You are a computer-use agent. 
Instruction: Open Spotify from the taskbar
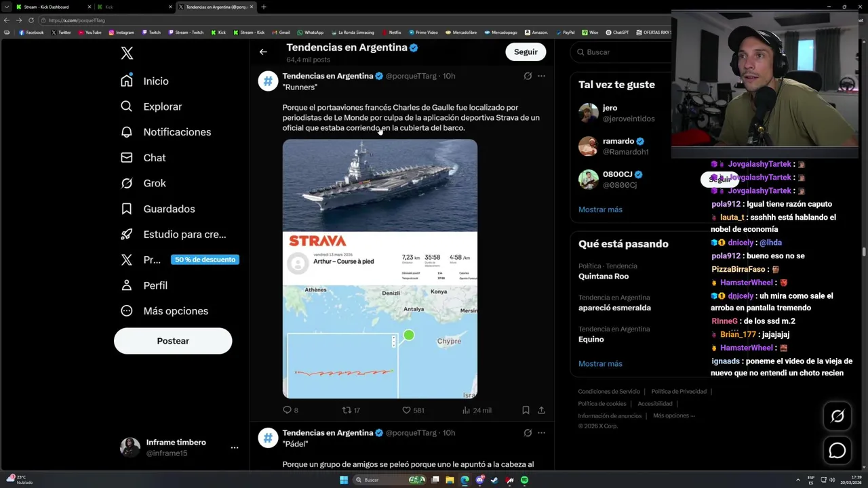tap(524, 480)
